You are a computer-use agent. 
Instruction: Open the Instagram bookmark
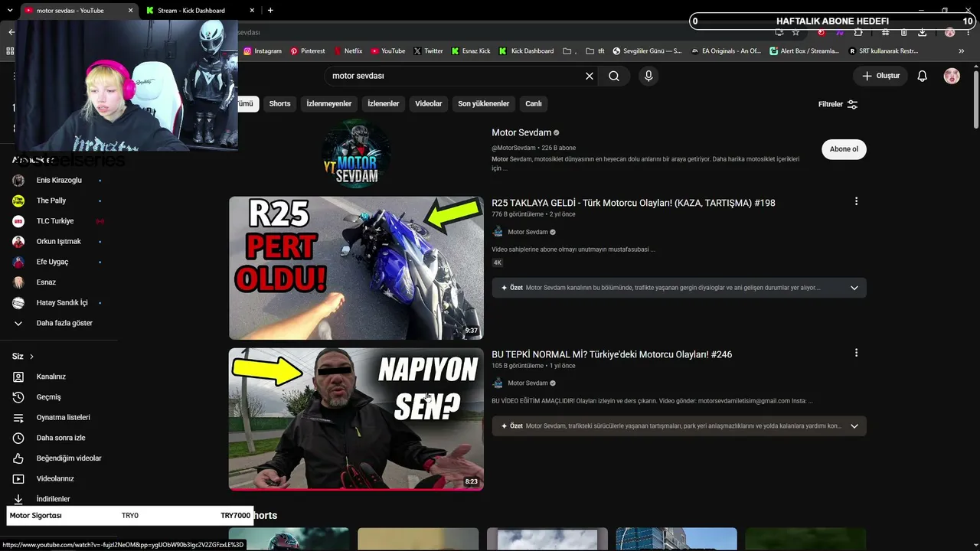(263, 51)
